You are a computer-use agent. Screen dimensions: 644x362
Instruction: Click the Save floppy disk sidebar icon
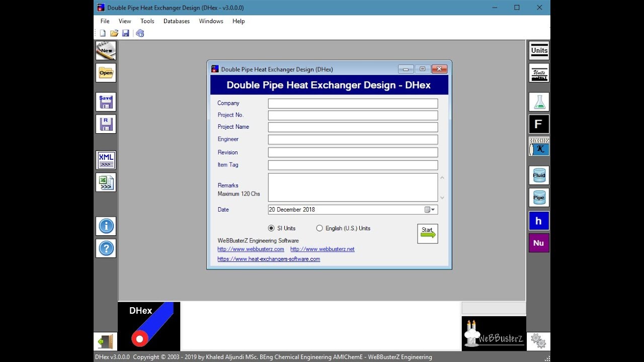point(106,102)
